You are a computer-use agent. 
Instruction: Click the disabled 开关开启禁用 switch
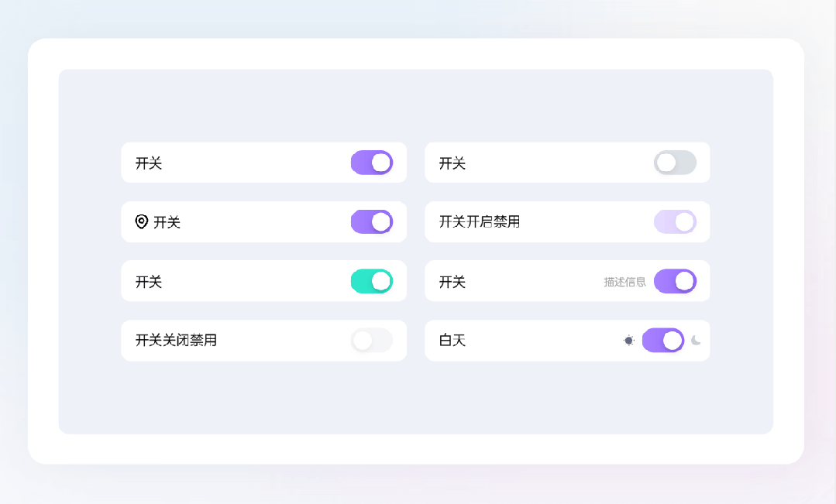[x=675, y=222]
